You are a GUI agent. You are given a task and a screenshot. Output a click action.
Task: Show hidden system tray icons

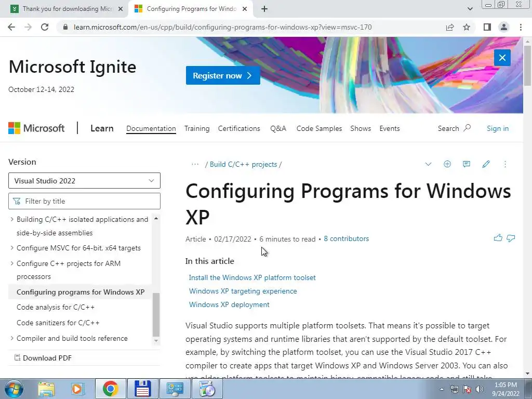click(x=442, y=389)
